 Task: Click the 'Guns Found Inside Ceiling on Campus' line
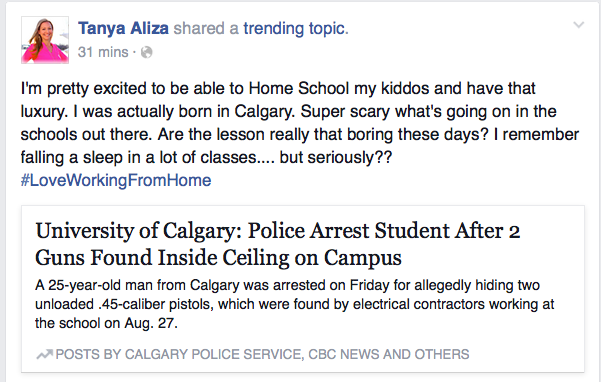pos(218,257)
